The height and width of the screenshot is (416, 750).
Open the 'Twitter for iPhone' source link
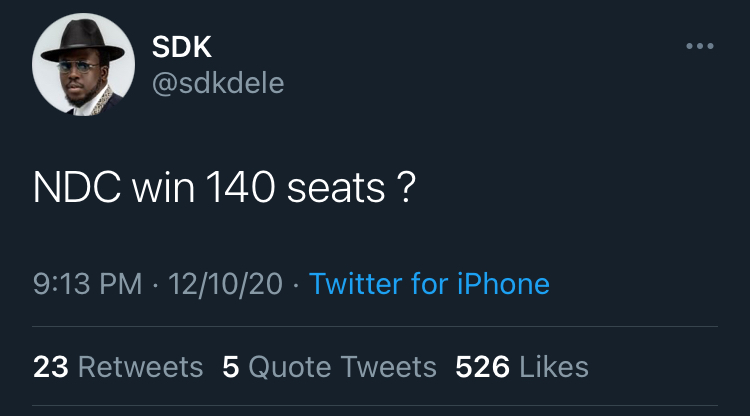[x=429, y=283]
